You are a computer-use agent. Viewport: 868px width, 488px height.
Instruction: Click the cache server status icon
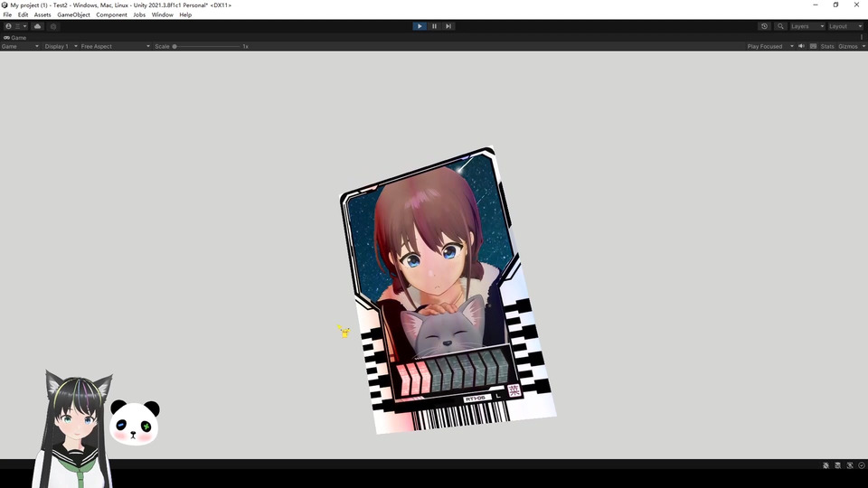click(x=837, y=465)
